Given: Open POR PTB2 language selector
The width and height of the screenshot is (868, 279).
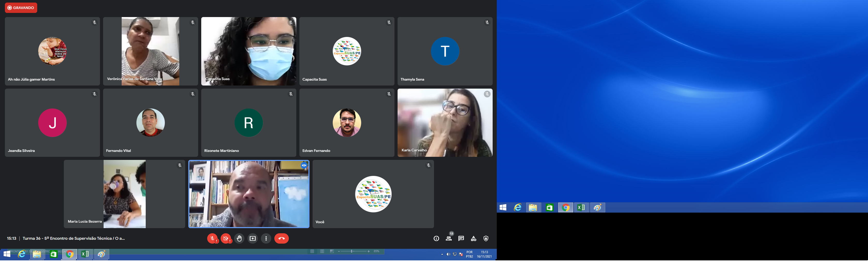Looking at the screenshot, I should pos(469,254).
